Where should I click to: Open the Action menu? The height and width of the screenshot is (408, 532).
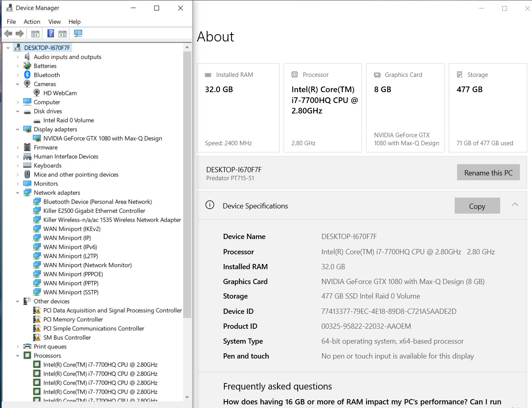click(x=32, y=22)
